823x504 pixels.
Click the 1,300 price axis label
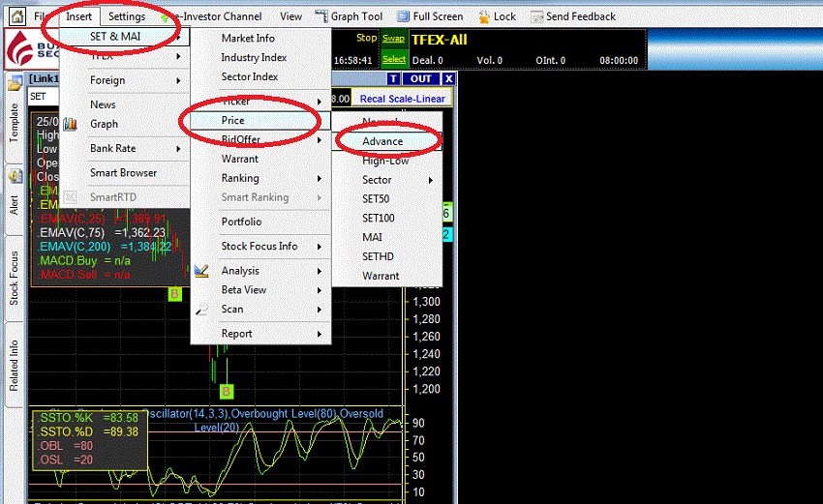point(426,302)
